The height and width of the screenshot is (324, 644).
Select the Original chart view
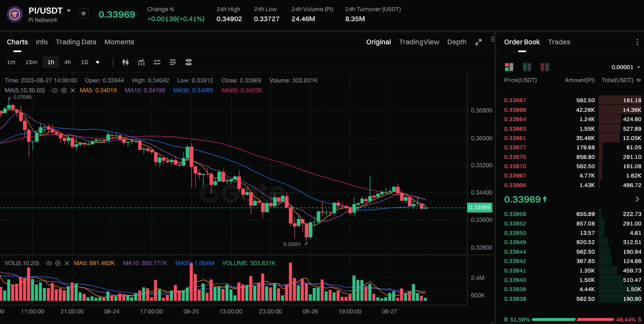pos(378,42)
